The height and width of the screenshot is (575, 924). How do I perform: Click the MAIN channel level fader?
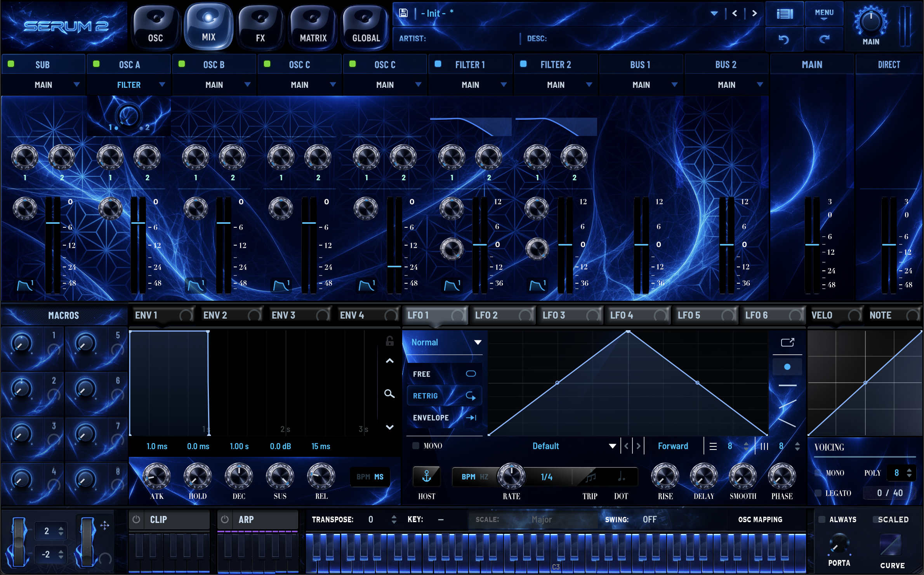[812, 245]
